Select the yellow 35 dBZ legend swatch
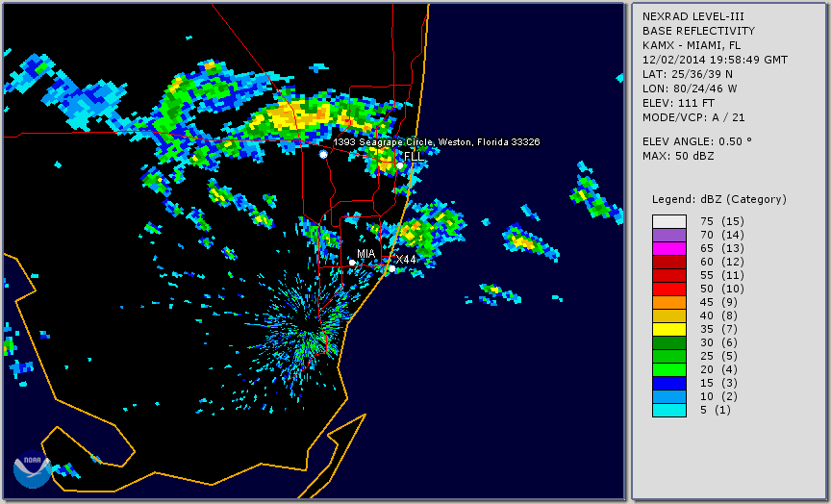Viewport: 831px width, 504px height. click(x=668, y=329)
